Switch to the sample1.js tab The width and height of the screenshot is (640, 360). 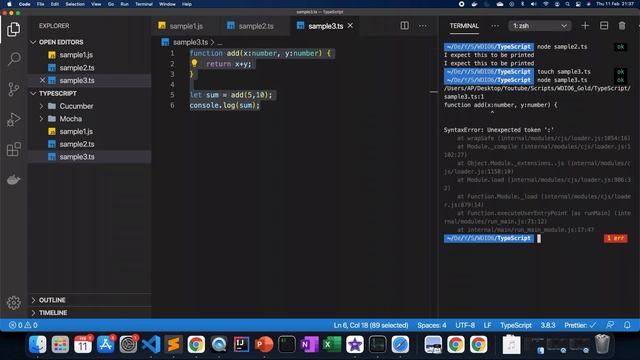pyautogui.click(x=186, y=26)
